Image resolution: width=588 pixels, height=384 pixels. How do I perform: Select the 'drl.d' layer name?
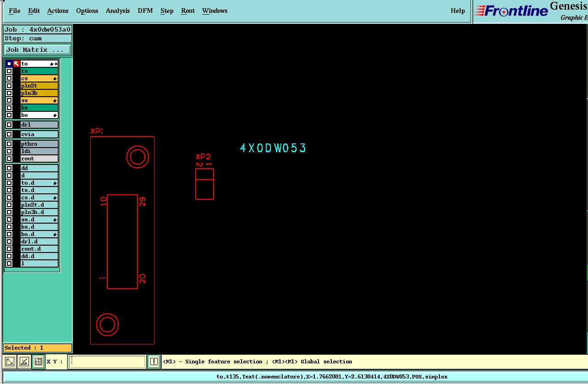coord(39,241)
